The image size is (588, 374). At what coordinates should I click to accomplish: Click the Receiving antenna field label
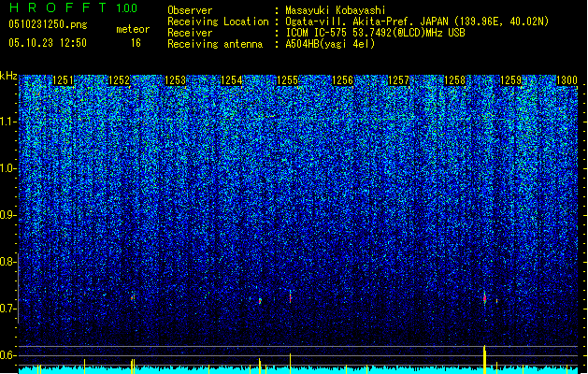(215, 44)
